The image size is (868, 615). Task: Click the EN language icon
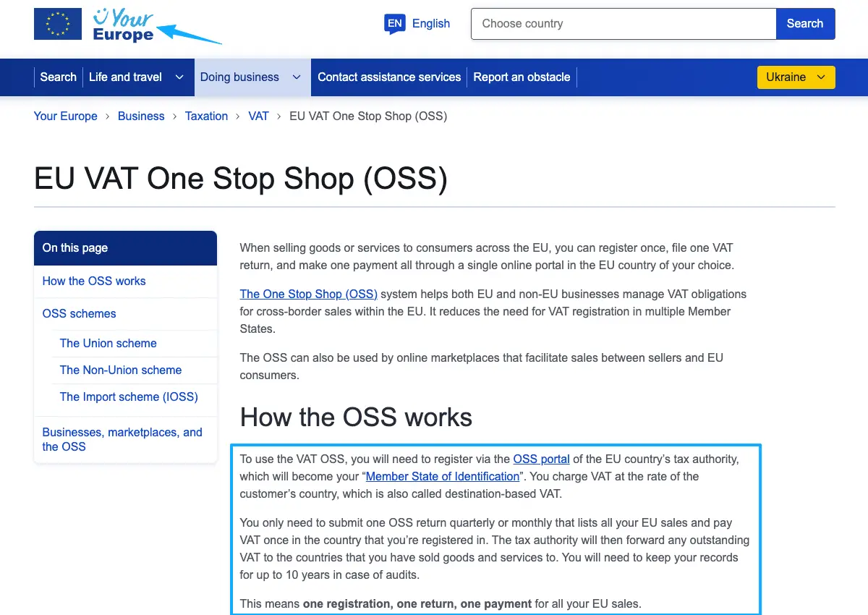click(x=394, y=24)
